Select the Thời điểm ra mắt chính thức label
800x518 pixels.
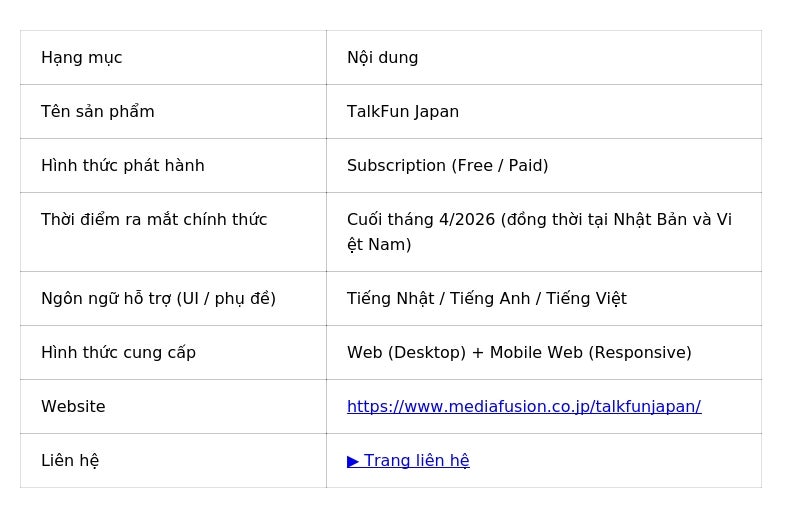pos(154,219)
